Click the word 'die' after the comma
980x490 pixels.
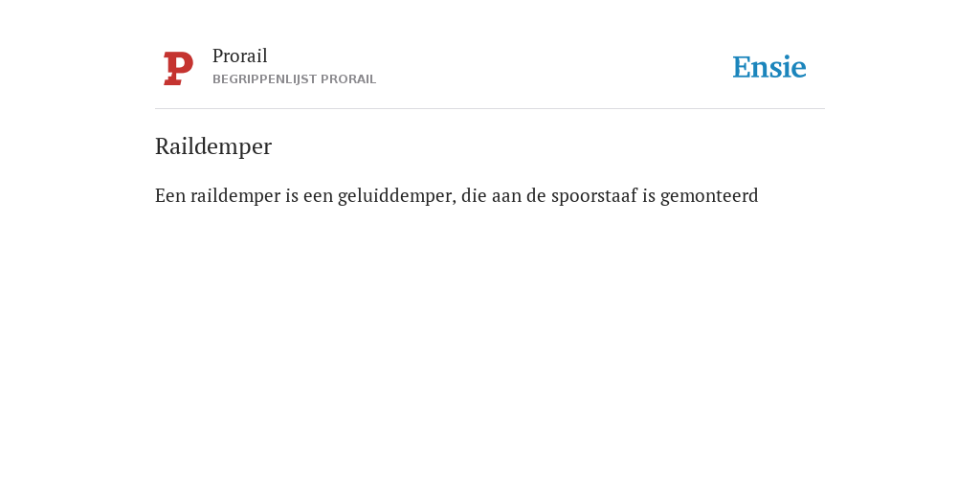coord(474,195)
